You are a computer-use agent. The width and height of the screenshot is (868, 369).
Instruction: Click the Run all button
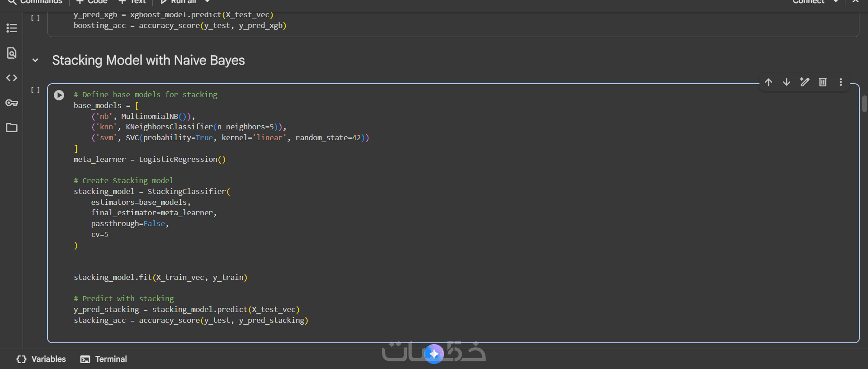point(179,2)
